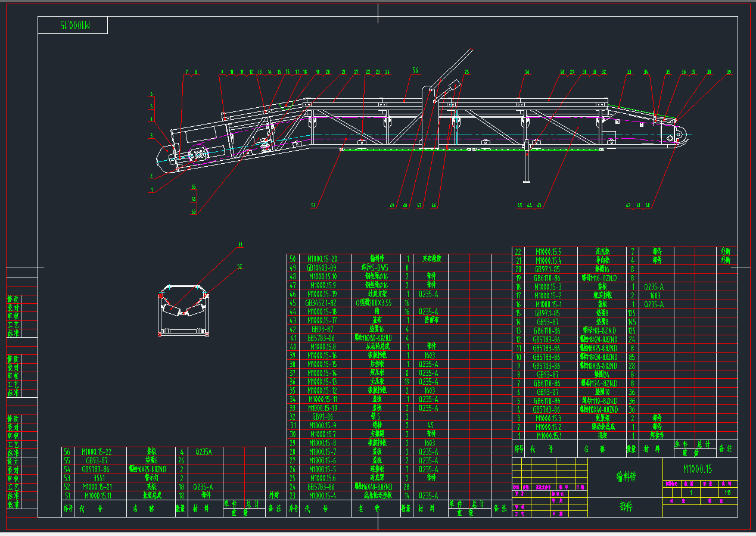
Task: Select code M1000.15.10 in row 48
Action: 322,276
